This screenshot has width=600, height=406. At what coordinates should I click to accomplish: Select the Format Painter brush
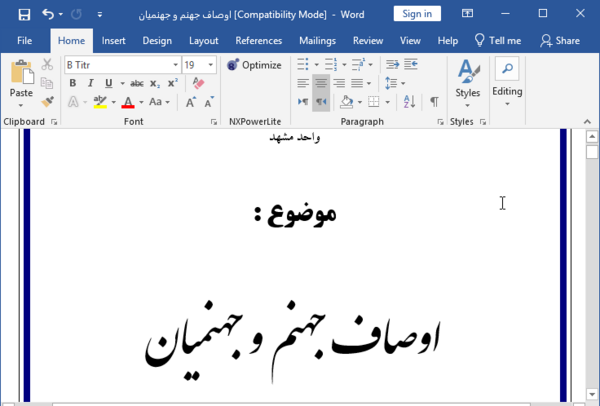click(x=47, y=102)
